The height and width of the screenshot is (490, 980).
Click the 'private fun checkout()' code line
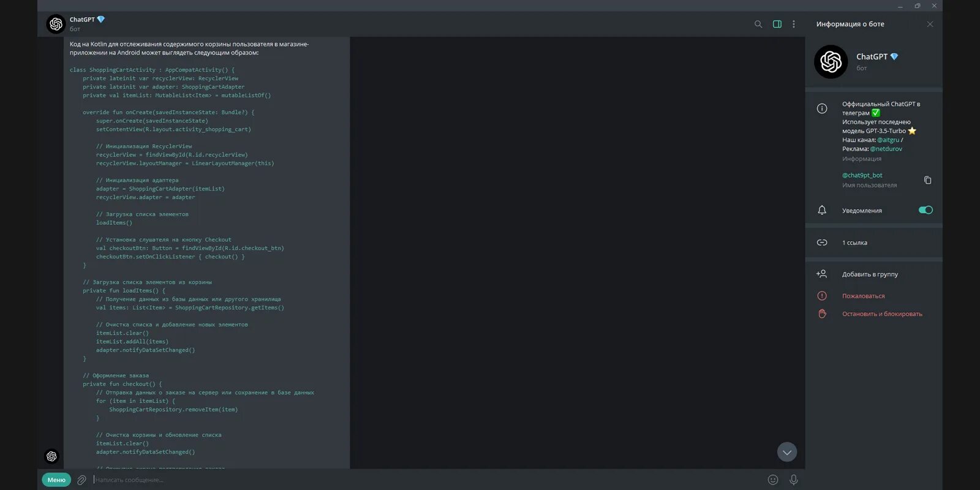123,384
